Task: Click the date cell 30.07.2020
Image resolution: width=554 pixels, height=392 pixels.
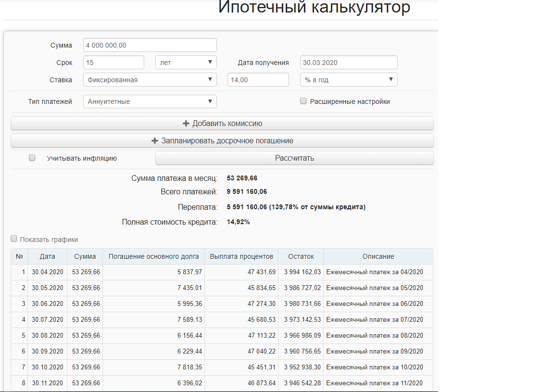Action: pos(47,319)
